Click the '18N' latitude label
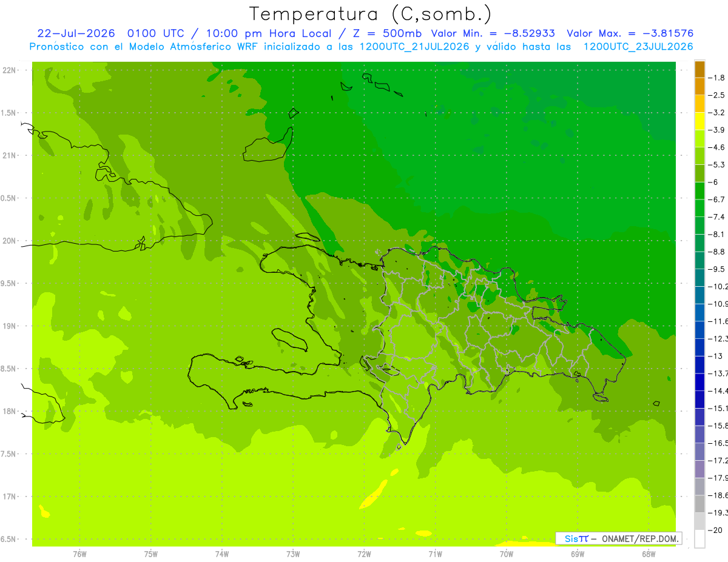Screen dimensions: 728x562 tap(10, 411)
